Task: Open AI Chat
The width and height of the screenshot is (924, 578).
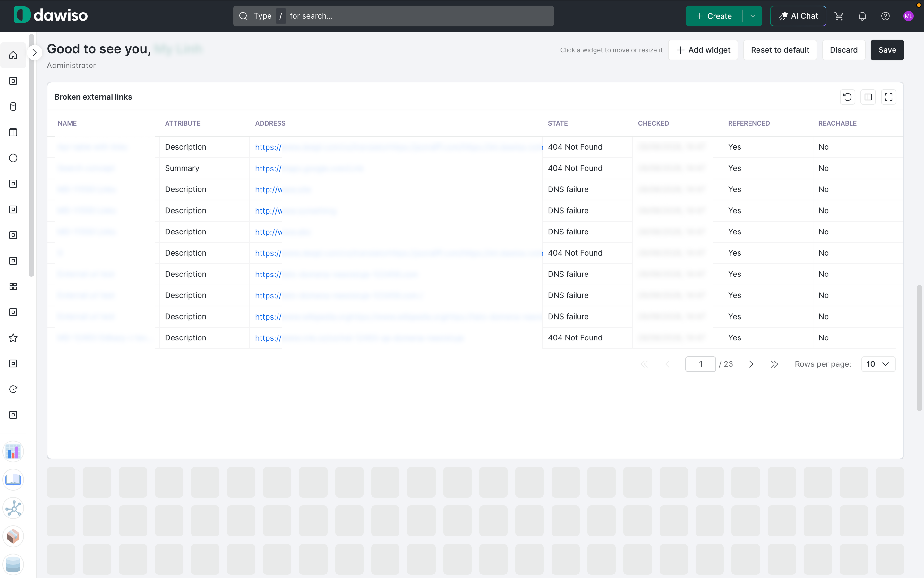Action: click(x=798, y=16)
